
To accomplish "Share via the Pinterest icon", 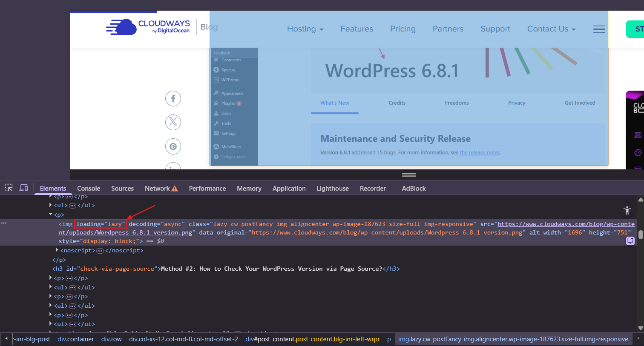I will click(173, 146).
